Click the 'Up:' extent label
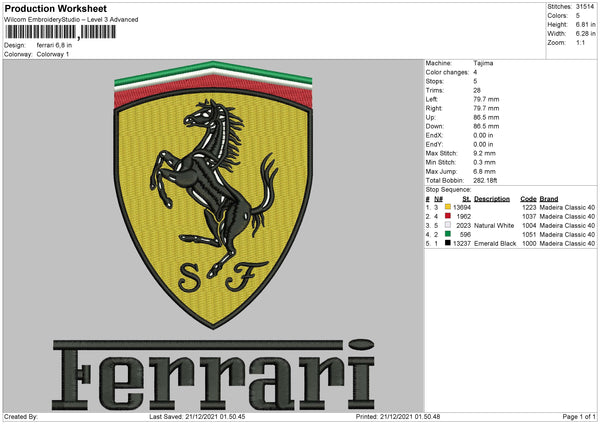Viewport: 600px width, 424px height. 430,117
